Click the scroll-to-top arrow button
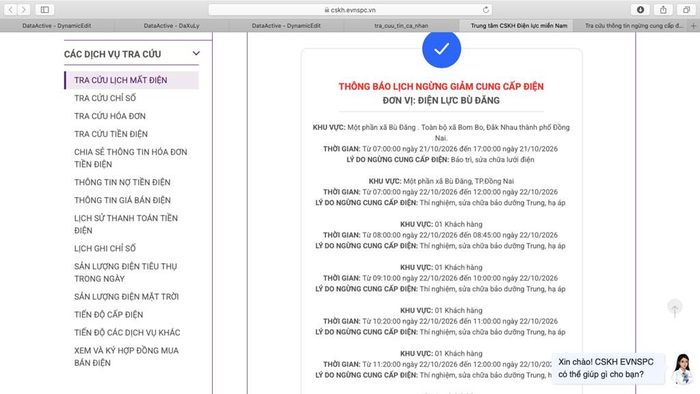This screenshot has height=394, width=700. click(x=675, y=308)
